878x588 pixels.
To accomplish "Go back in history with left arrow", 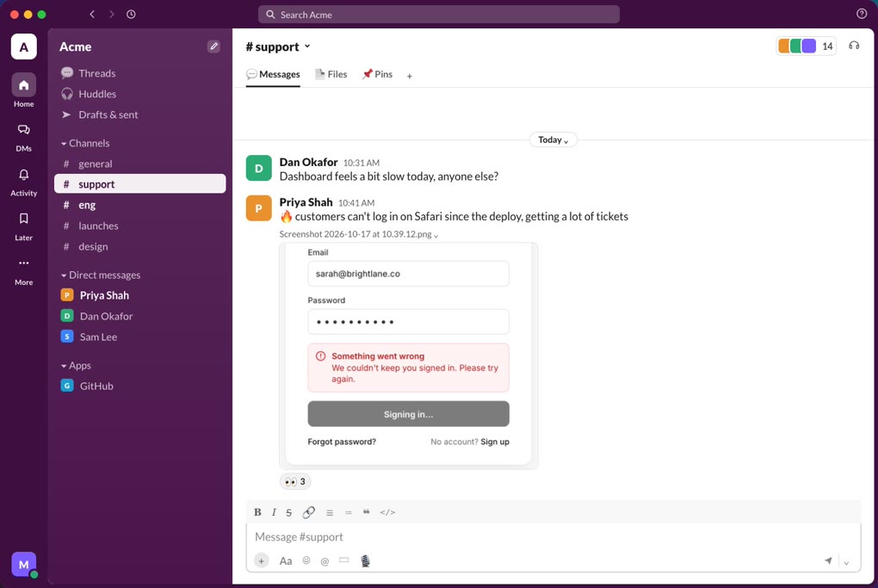I will pyautogui.click(x=92, y=15).
